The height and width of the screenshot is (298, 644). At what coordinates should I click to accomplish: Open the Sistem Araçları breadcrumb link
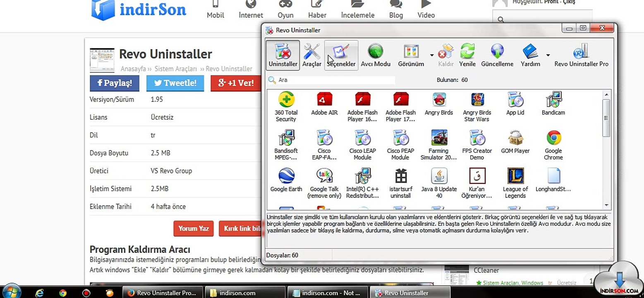[176, 69]
